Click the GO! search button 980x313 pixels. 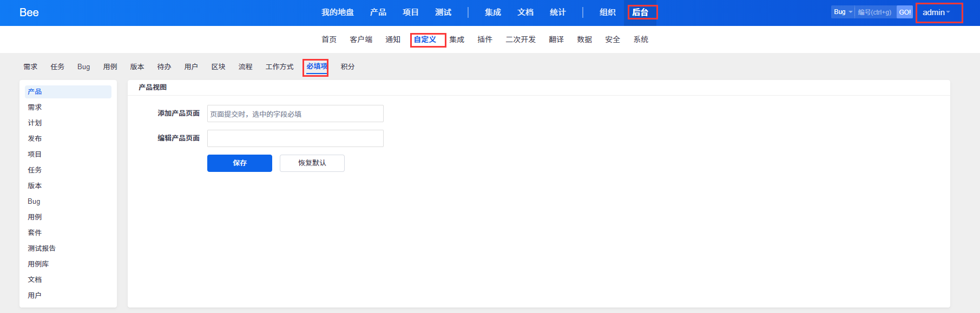(905, 12)
